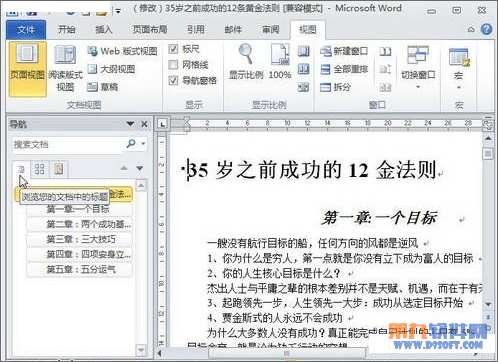
Task: Open the References tab
Action: (196, 30)
